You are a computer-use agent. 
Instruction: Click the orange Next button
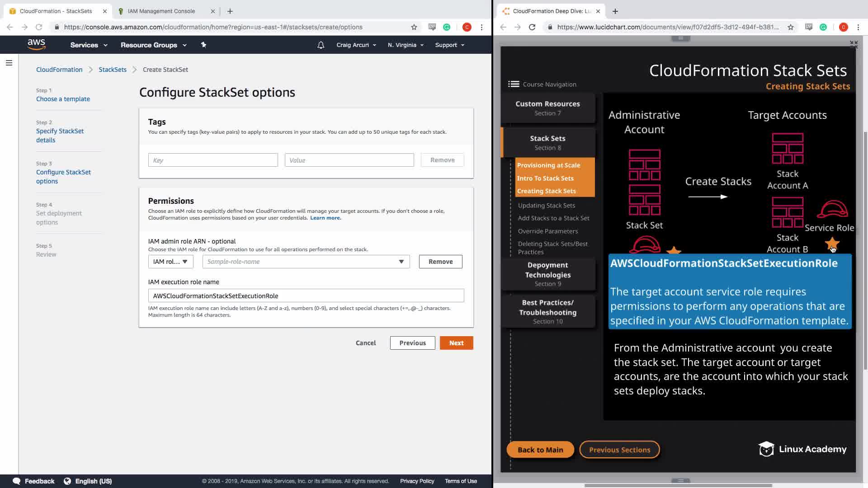tap(456, 343)
